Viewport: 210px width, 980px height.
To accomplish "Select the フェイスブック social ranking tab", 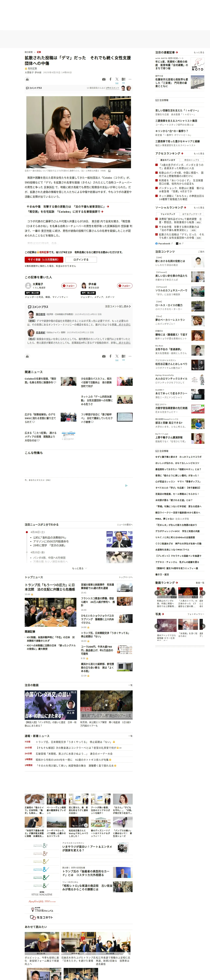I will (168, 214).
